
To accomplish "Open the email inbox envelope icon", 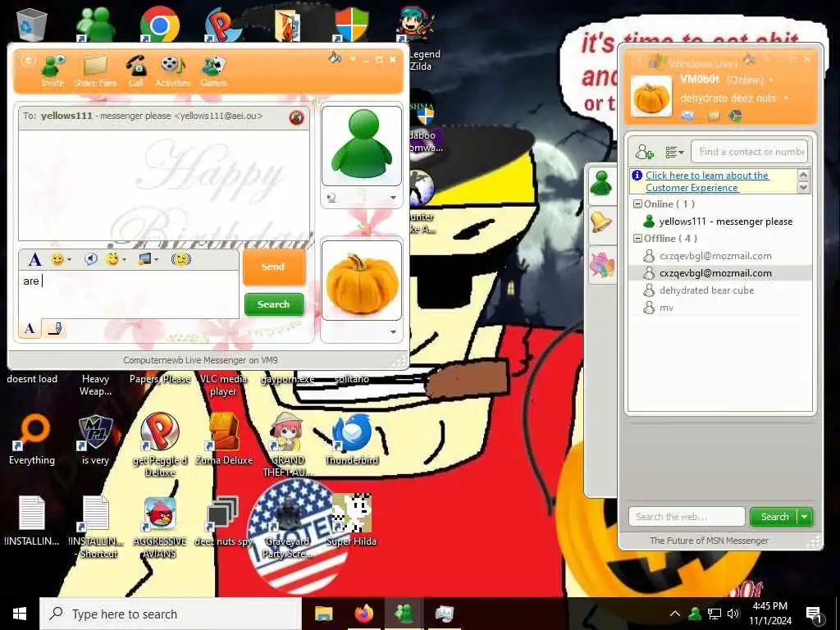I will pyautogui.click(x=688, y=116).
